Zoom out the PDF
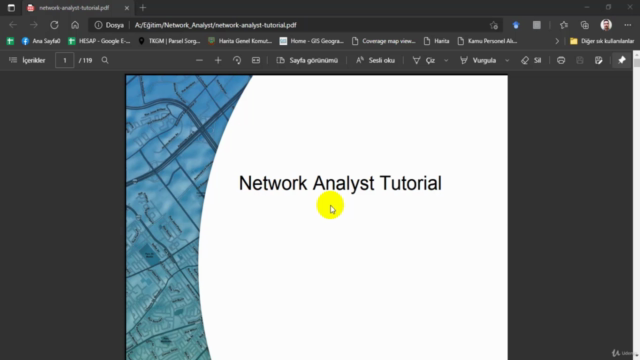Image resolution: width=640 pixels, height=360 pixels. (199, 60)
